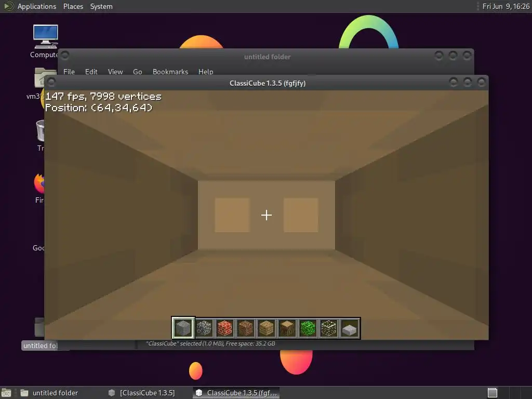Click the show desktop icon in bottom panel
Image resolution: width=532 pixels, height=399 pixels.
6,393
